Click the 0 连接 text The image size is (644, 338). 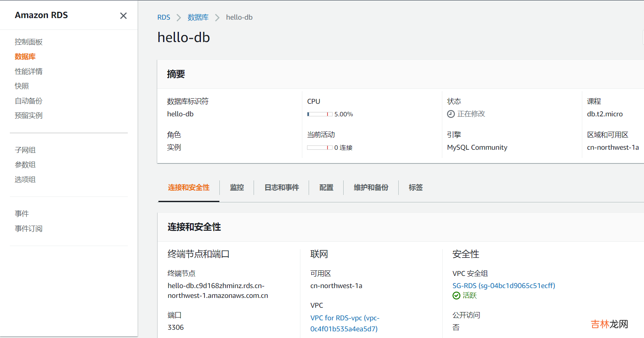click(343, 148)
